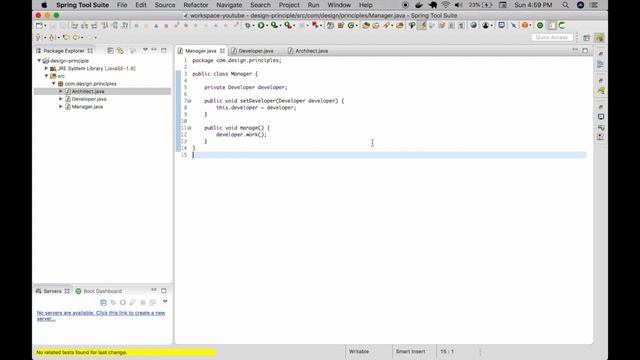The image size is (640, 360).
Task: Click the New Java Package icon
Action: click(340, 25)
